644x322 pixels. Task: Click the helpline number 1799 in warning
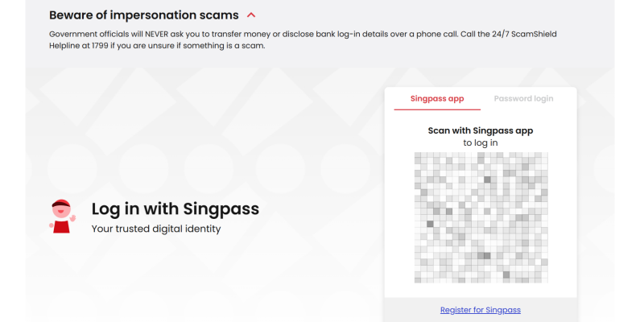click(x=125, y=46)
